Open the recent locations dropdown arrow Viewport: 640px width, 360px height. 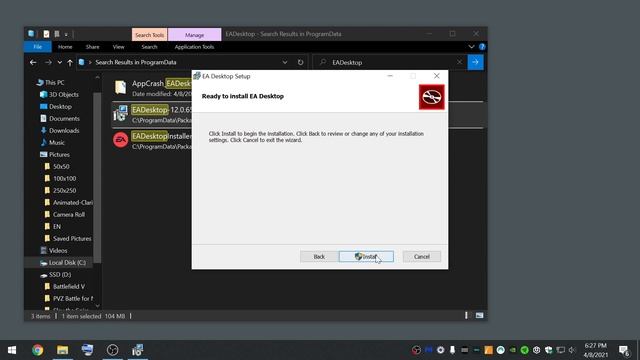[60, 62]
